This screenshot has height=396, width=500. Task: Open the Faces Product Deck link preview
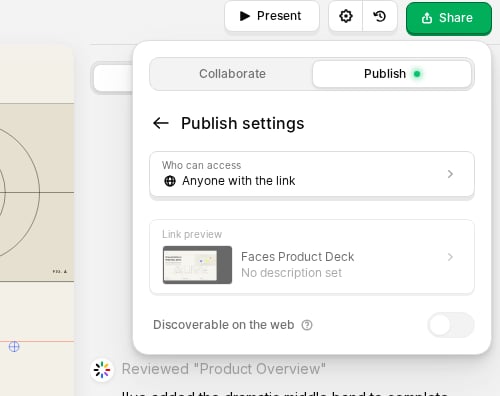(312, 257)
